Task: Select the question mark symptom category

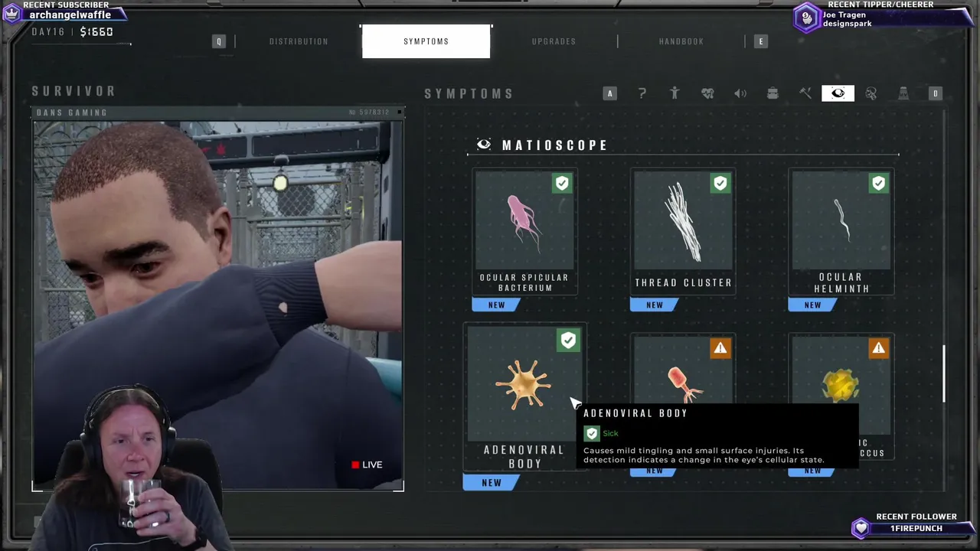Action: [x=642, y=93]
